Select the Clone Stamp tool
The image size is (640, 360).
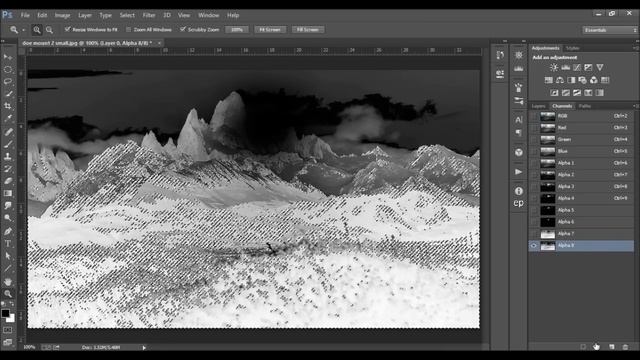(8, 156)
